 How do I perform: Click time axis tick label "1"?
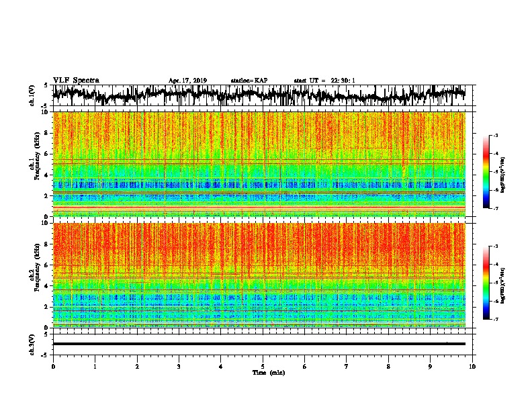click(95, 367)
